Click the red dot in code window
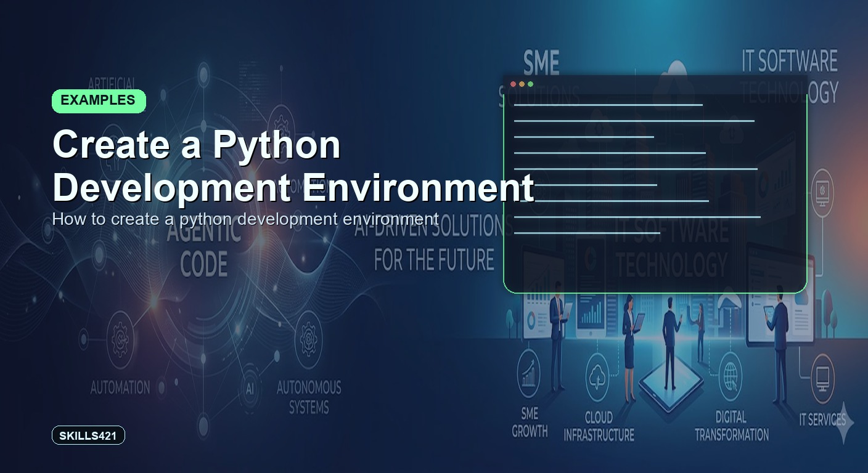The width and height of the screenshot is (868, 473). [x=513, y=84]
